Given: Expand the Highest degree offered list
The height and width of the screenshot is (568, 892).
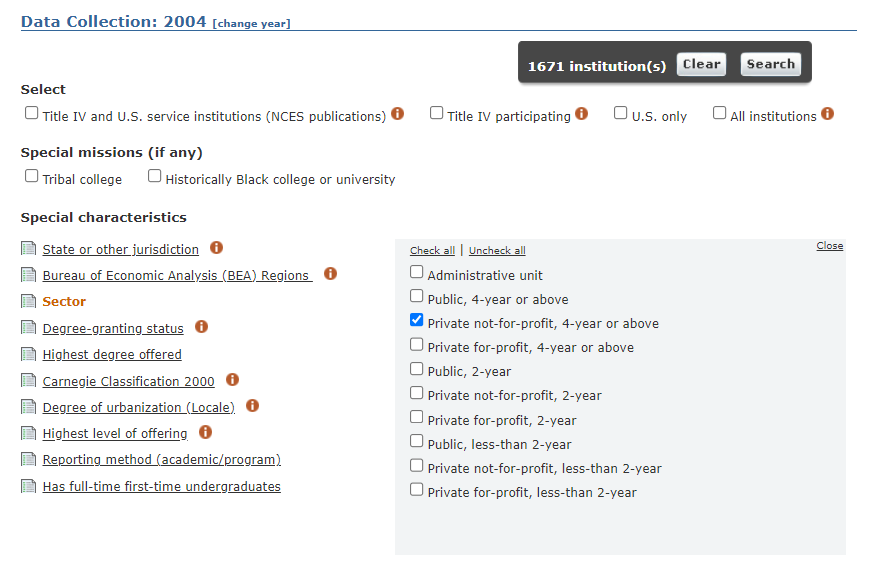Looking at the screenshot, I should point(112,354).
